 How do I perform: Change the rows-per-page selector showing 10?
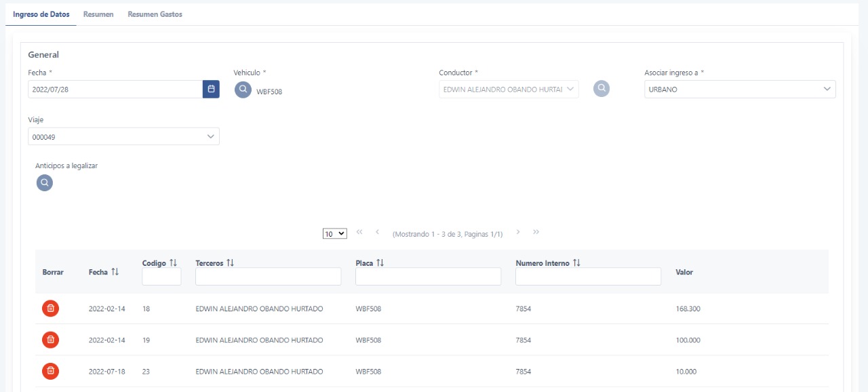tap(334, 233)
